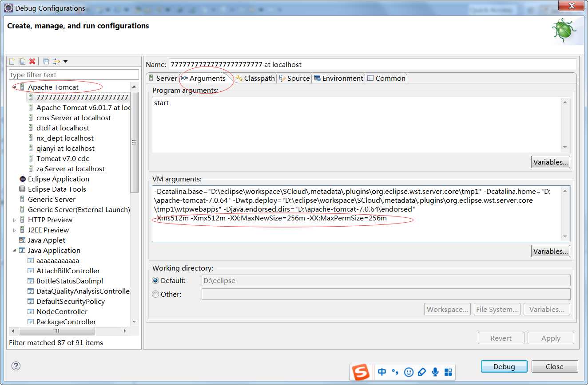Select the NodeController configuration

coord(58,311)
